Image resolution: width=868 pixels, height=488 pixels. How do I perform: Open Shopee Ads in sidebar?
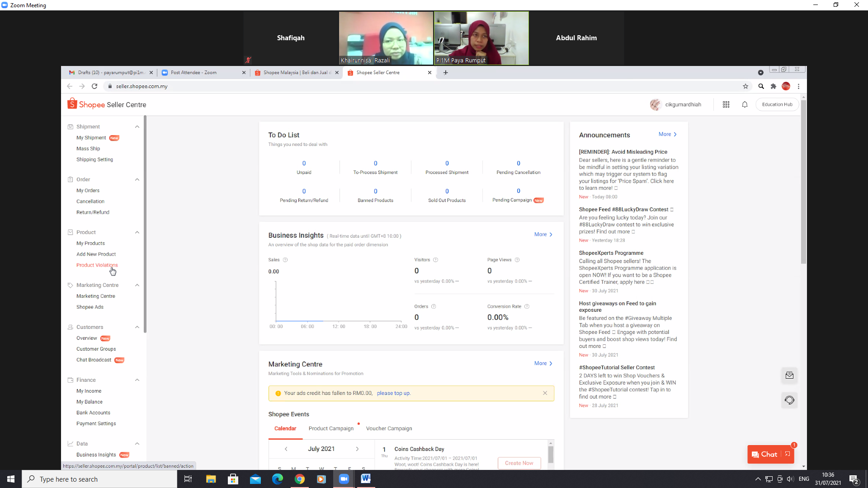click(x=90, y=307)
